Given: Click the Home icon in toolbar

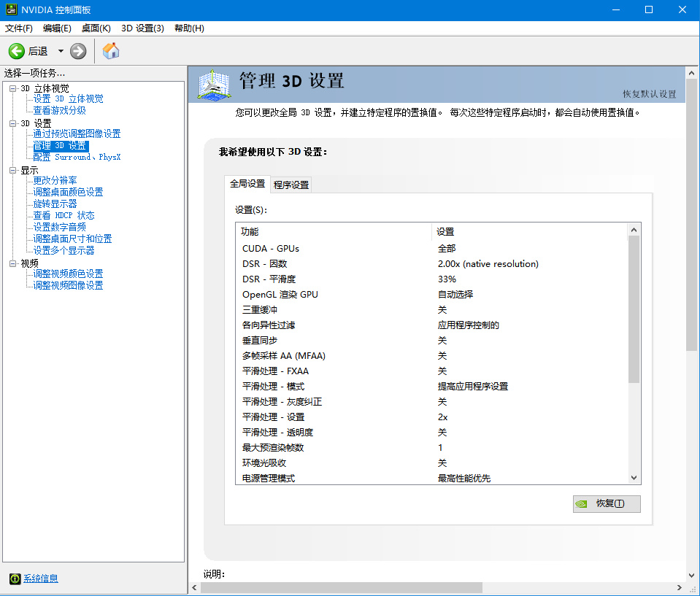Looking at the screenshot, I should tap(111, 51).
